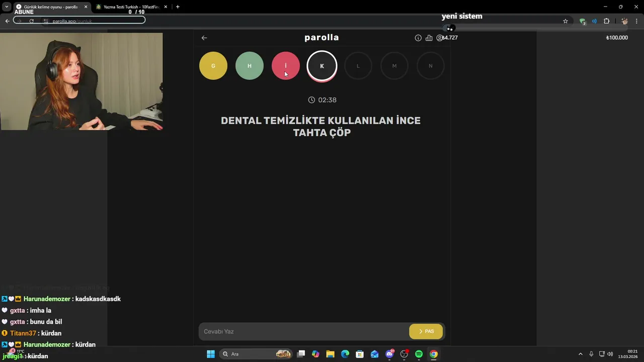Click the parolla title heading
Image resolution: width=644 pixels, height=362 pixels.
coord(321,38)
